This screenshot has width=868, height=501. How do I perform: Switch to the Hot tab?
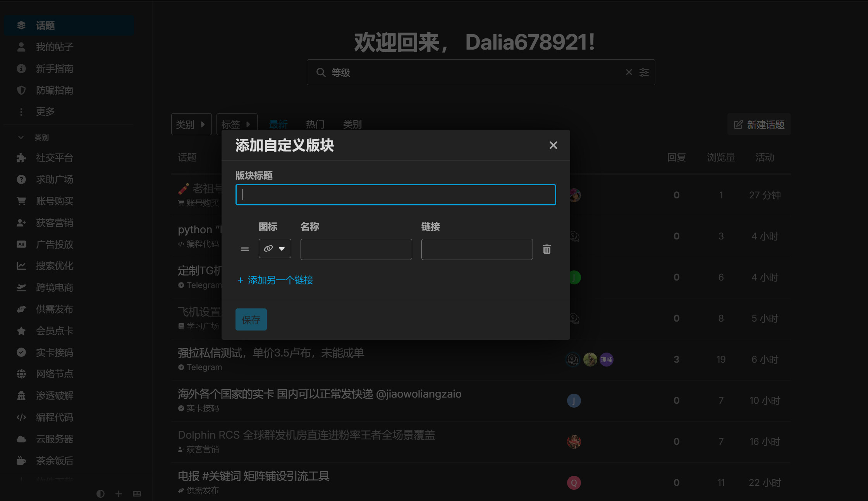[315, 124]
